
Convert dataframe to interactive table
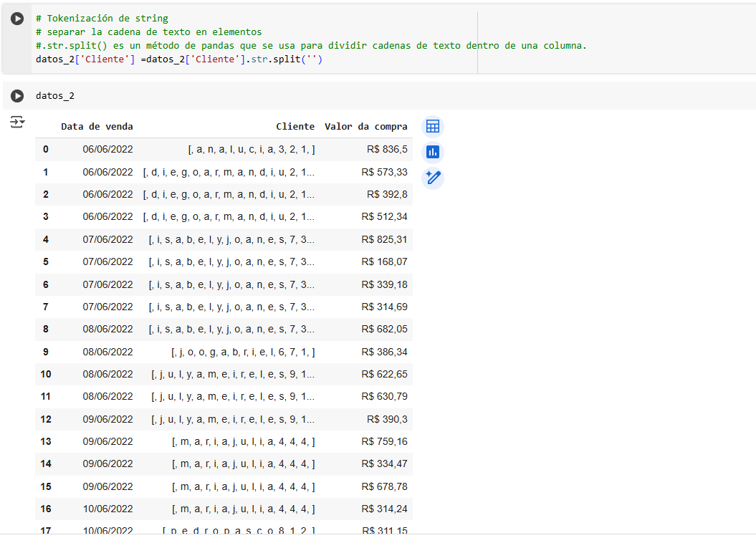(433, 127)
